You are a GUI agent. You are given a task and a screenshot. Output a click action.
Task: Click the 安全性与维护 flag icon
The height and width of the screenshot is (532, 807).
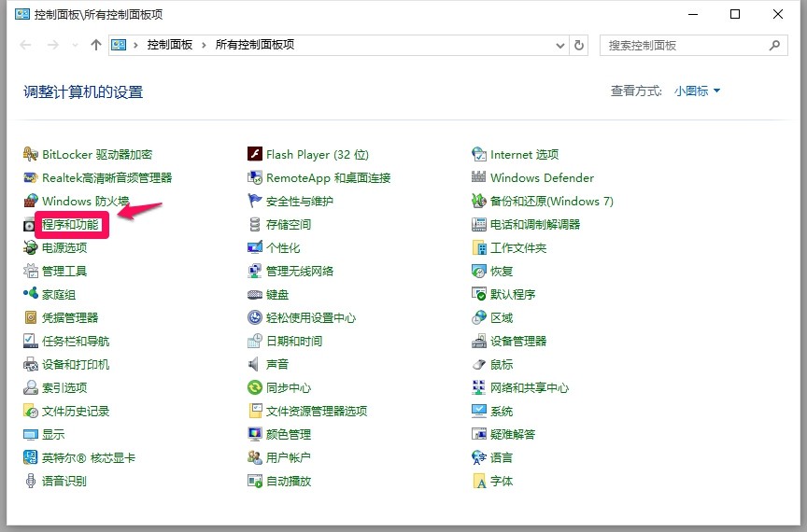click(255, 201)
